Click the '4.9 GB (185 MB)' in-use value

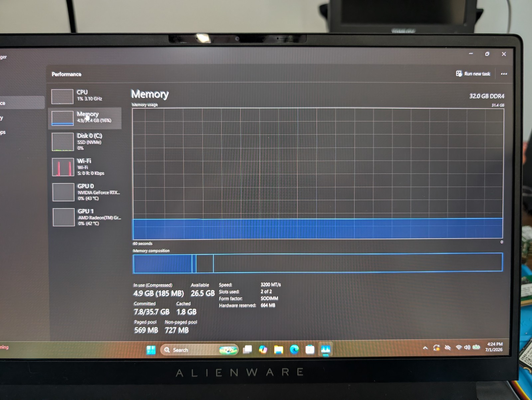point(158,293)
